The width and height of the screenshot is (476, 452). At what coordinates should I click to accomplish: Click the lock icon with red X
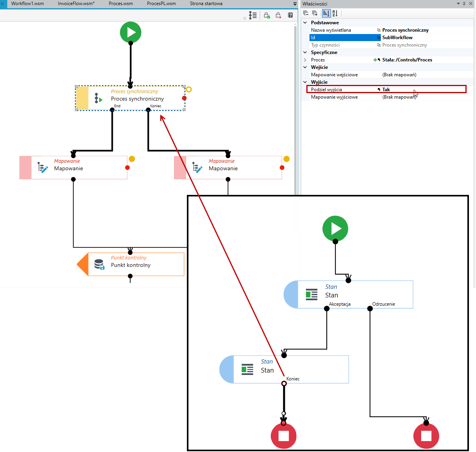278,15
